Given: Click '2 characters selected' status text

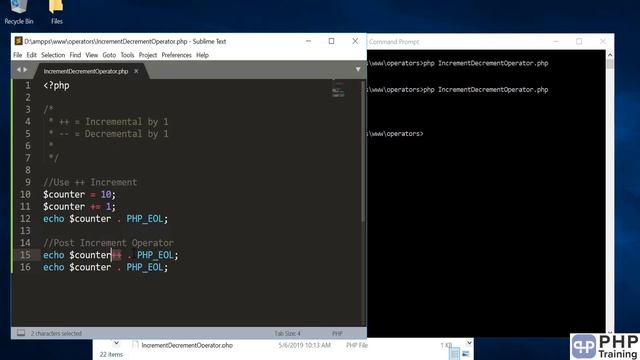Looking at the screenshot, I should [56, 333].
